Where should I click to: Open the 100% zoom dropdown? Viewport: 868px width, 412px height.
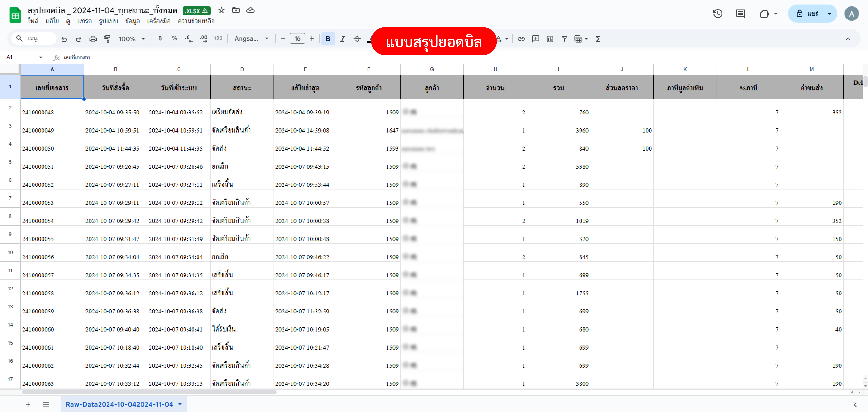131,39
